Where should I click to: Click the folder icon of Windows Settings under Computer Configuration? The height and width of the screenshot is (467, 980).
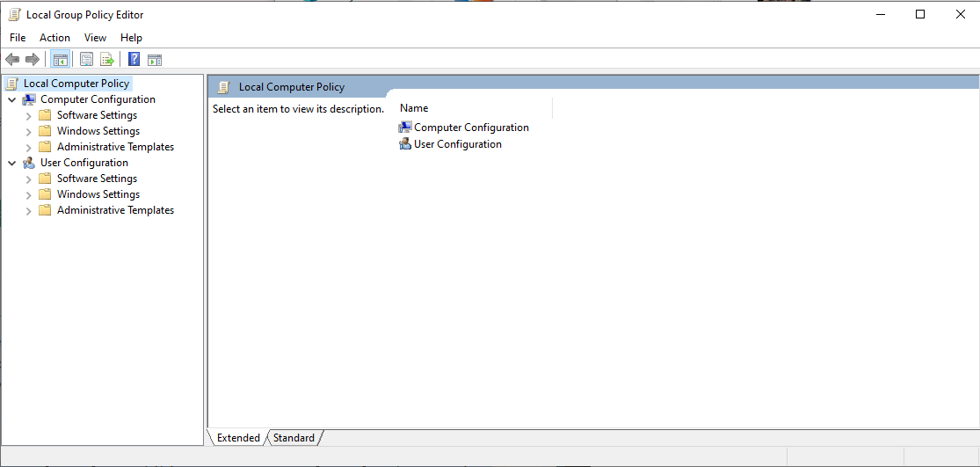(x=44, y=131)
